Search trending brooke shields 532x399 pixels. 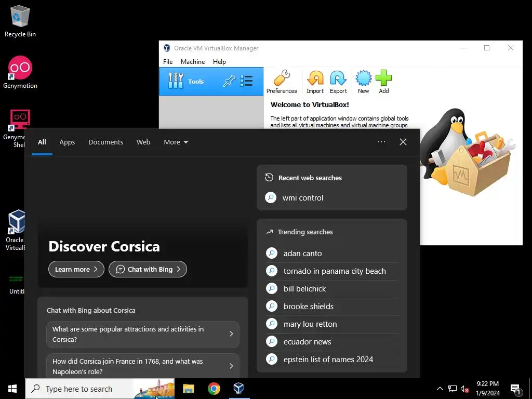pos(332,306)
